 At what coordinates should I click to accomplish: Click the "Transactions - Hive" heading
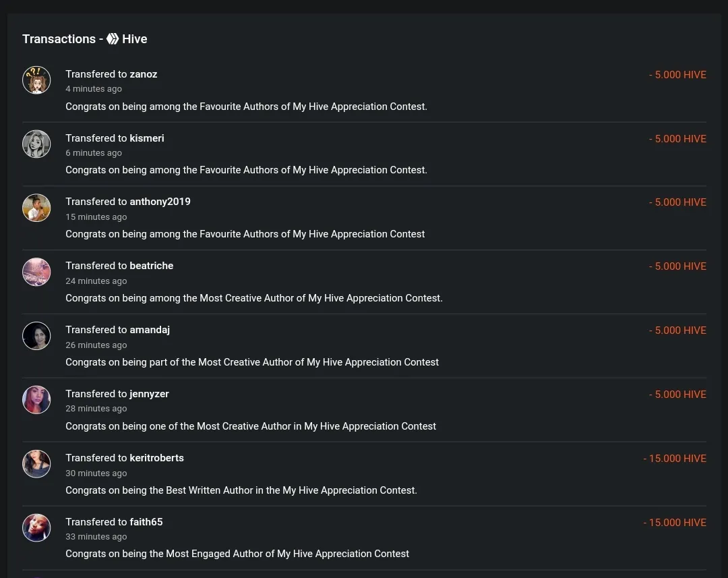[84, 39]
